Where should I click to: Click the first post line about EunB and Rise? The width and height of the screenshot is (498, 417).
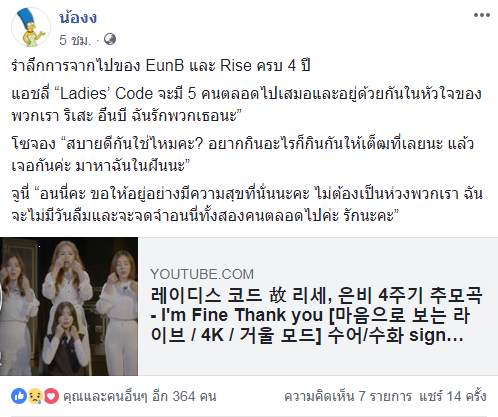click(x=161, y=65)
